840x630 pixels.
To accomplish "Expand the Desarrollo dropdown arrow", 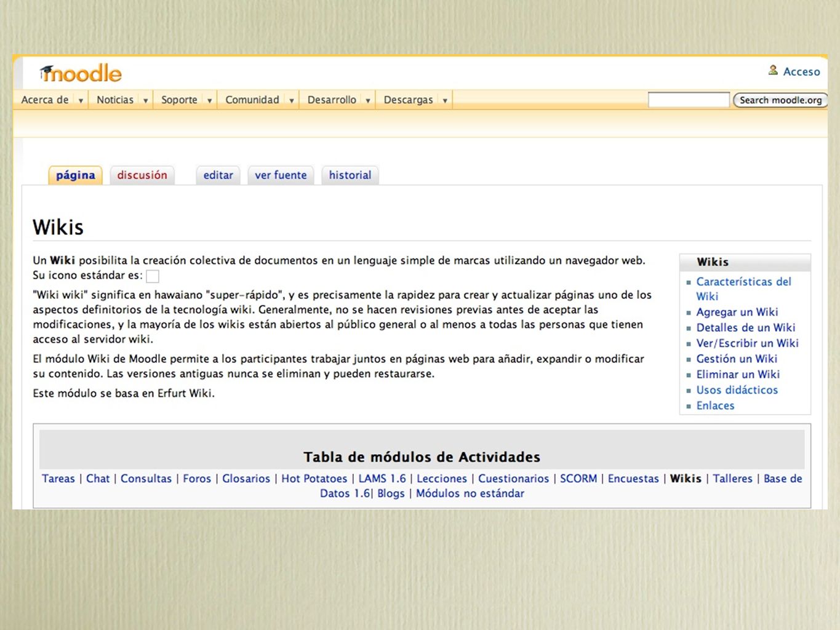I will [x=368, y=100].
